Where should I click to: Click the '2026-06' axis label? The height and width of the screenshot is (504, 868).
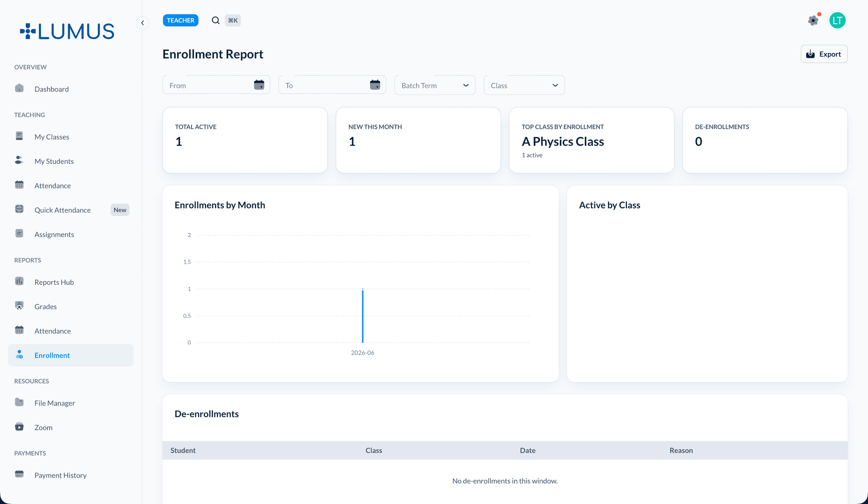(362, 353)
